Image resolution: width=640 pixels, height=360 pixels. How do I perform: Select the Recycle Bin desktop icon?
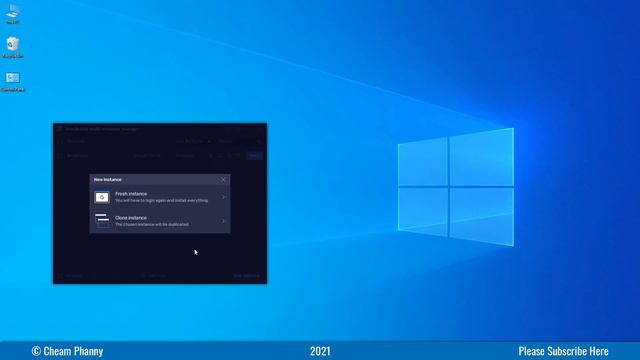(13, 47)
